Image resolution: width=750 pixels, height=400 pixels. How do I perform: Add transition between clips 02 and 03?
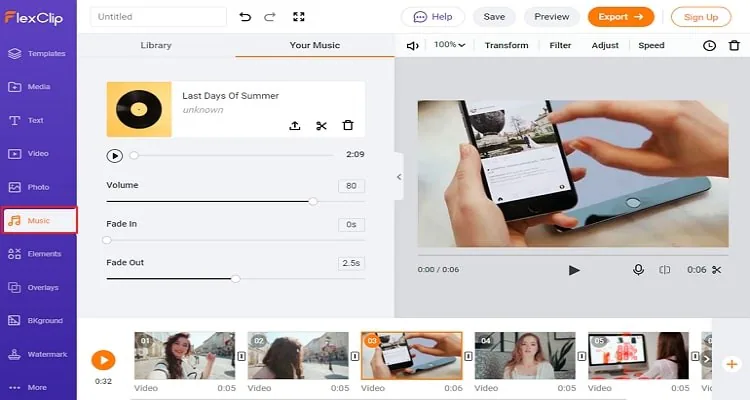point(355,356)
